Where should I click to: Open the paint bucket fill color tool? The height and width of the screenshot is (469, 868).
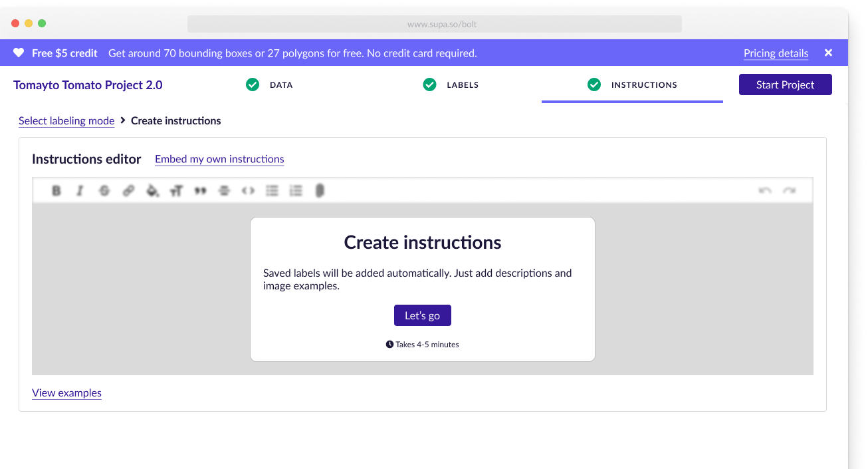click(x=153, y=191)
